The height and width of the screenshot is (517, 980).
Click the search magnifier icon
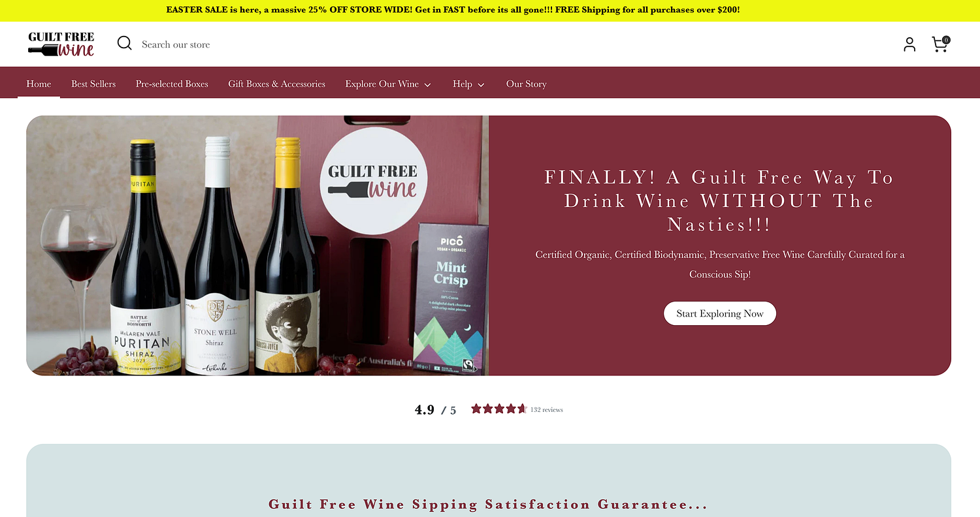click(x=124, y=44)
